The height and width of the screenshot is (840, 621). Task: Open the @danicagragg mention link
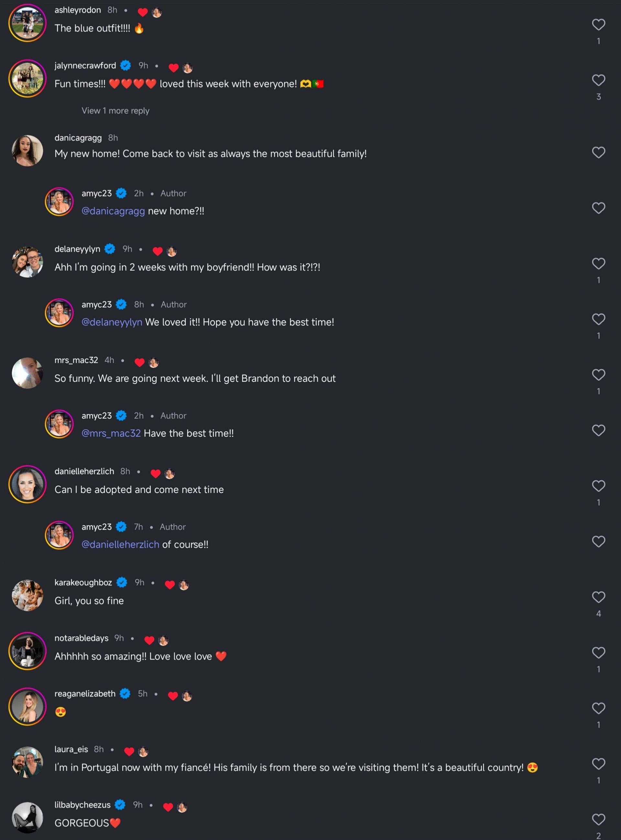[x=113, y=211]
